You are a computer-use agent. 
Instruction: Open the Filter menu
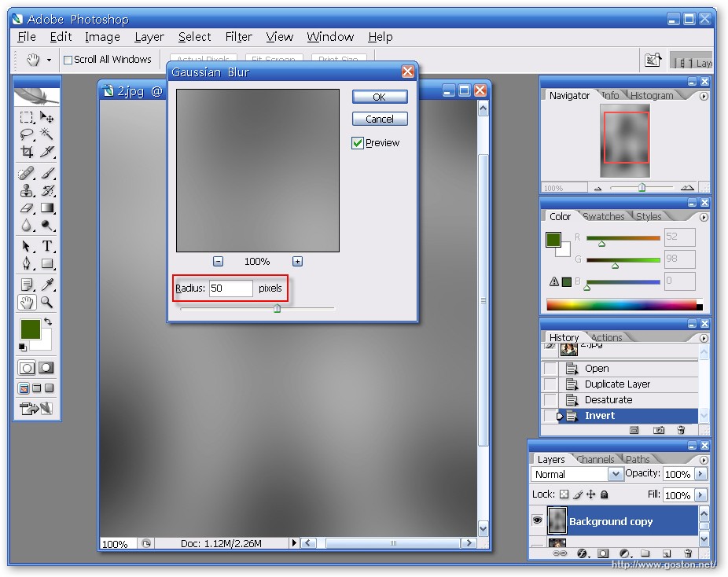pyautogui.click(x=239, y=37)
